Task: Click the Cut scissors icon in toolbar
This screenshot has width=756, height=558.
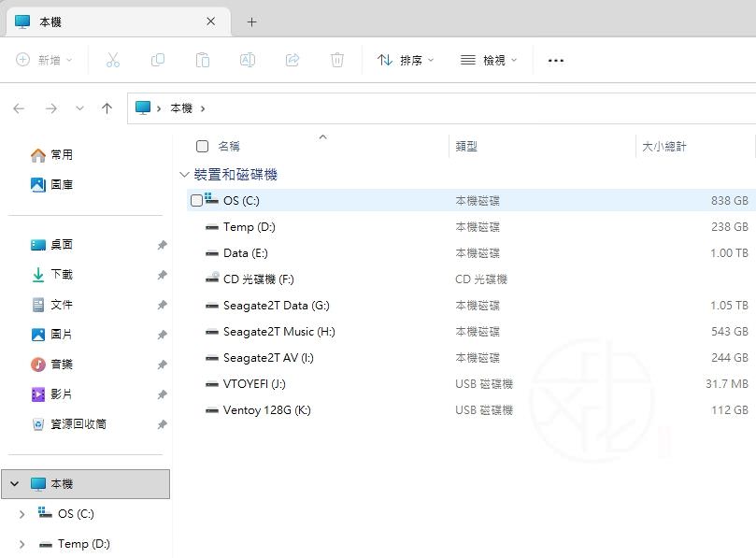Action: pyautogui.click(x=113, y=60)
